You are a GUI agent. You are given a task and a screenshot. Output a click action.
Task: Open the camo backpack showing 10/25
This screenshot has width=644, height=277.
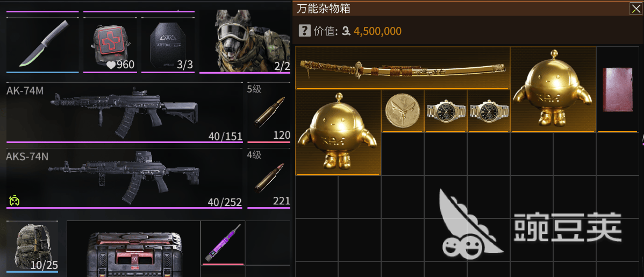click(32, 246)
